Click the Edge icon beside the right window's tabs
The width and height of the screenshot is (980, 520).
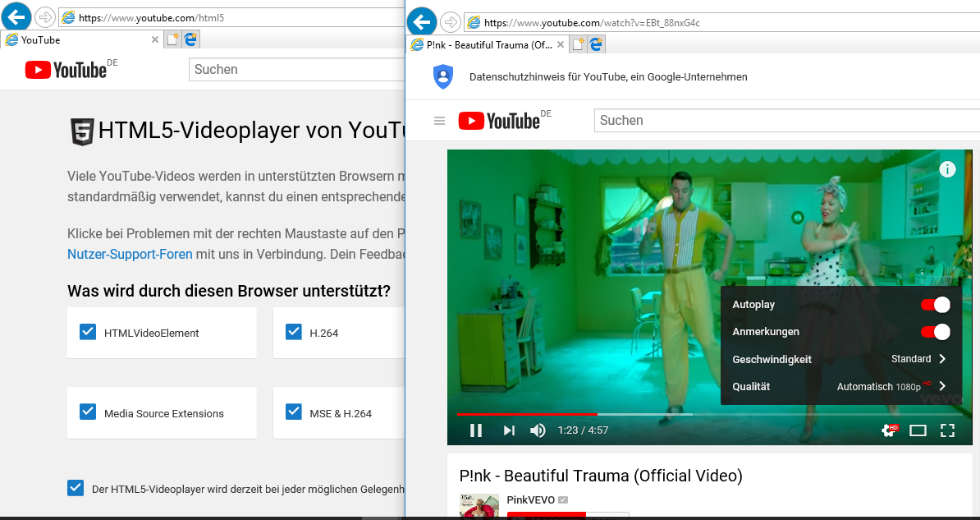(597, 44)
